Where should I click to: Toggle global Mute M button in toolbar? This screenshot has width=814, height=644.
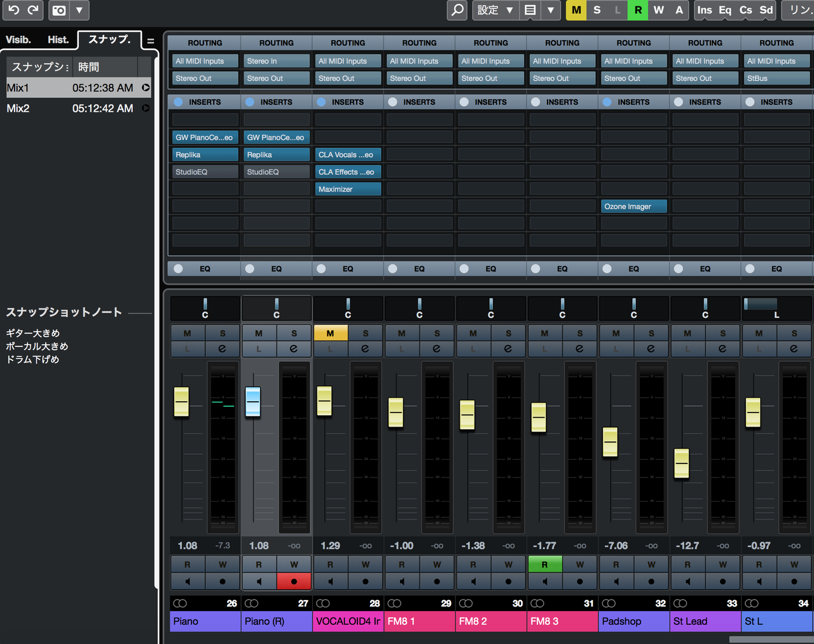click(576, 10)
